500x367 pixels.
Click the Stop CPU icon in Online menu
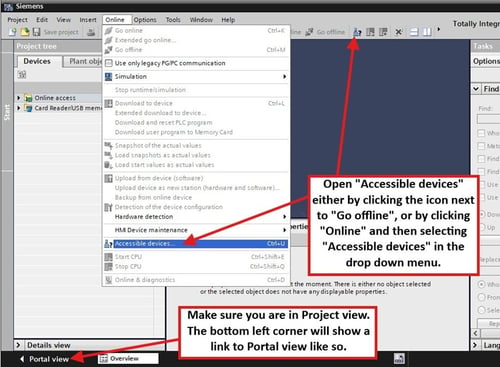[108, 266]
